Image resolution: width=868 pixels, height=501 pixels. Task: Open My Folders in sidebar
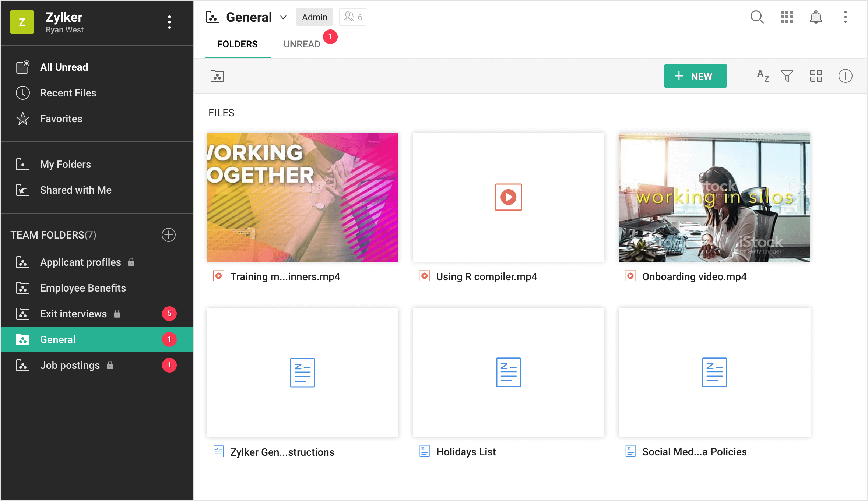tap(97, 164)
